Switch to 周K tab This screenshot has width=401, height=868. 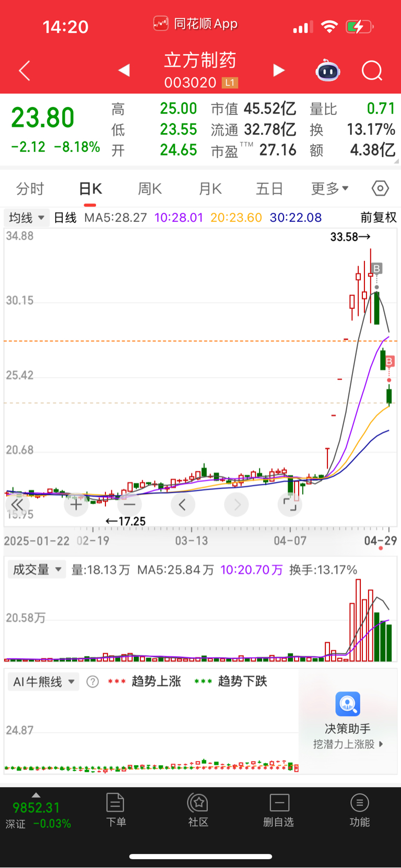click(x=150, y=188)
